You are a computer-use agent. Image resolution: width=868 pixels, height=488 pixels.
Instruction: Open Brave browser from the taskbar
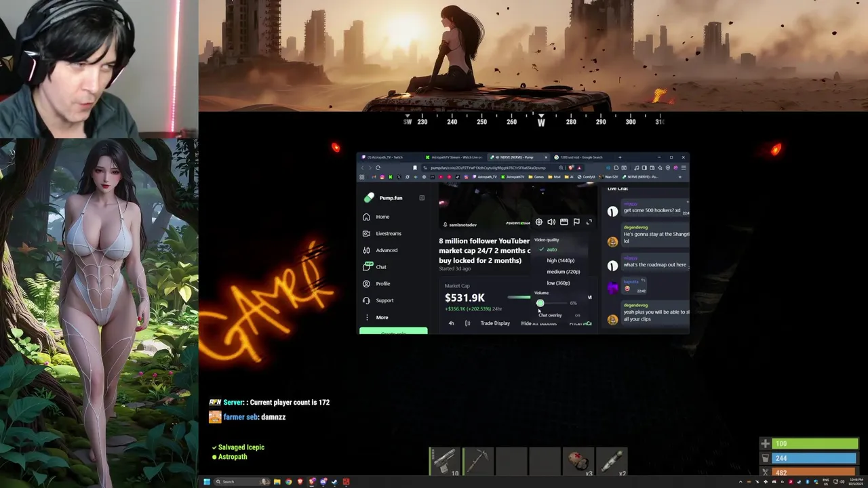coord(300,482)
